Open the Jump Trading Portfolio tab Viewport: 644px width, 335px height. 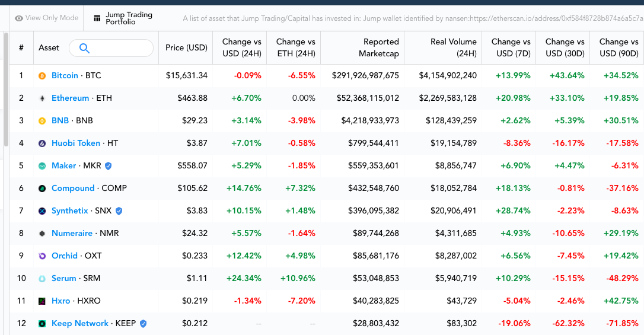[x=123, y=18]
